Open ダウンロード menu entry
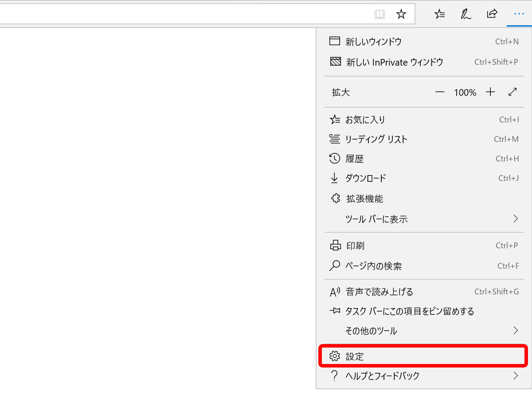The image size is (532, 399). coord(424,178)
